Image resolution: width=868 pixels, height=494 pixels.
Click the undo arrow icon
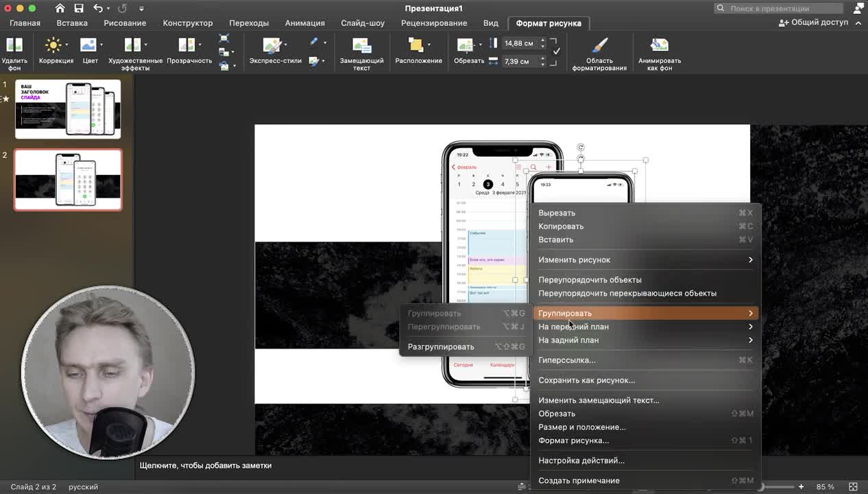click(x=98, y=8)
